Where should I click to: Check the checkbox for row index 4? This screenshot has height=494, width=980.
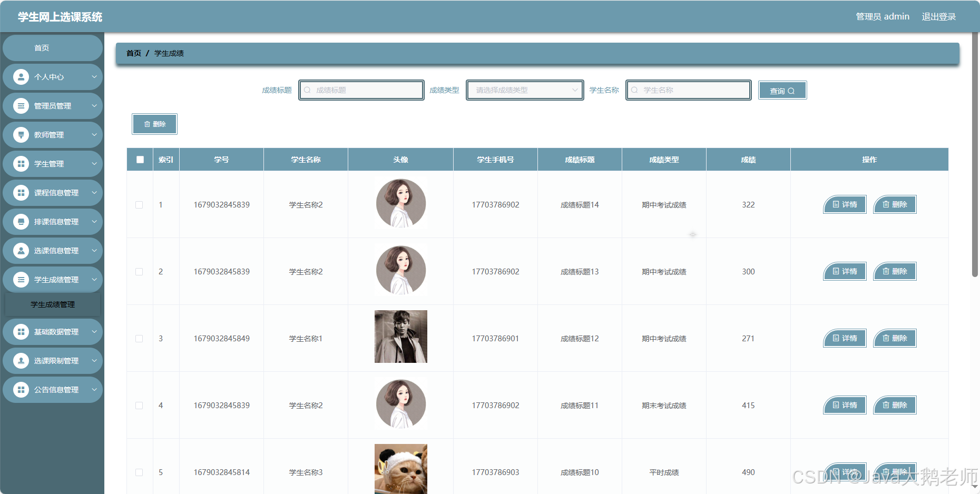click(x=139, y=406)
